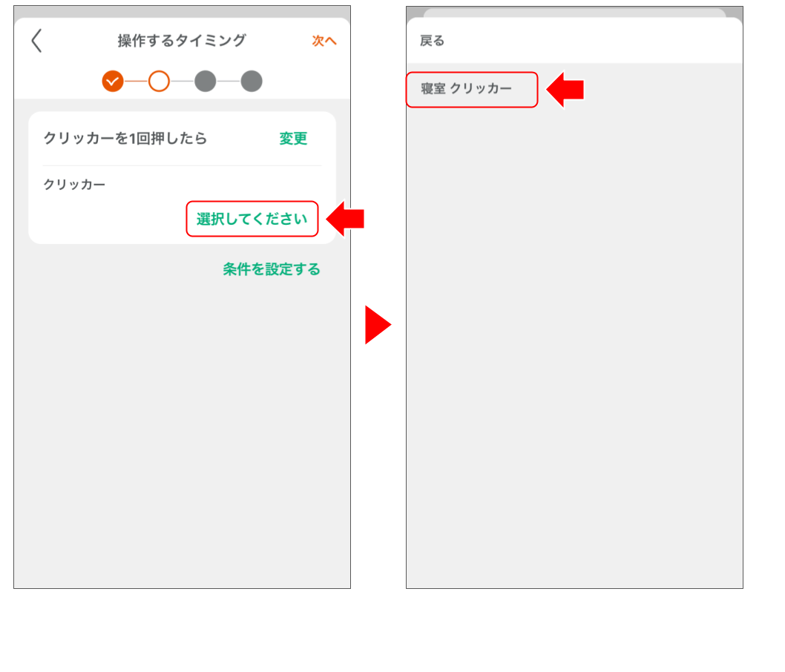Tap the fourth gray step circle
The height and width of the screenshot is (672, 785).
(x=252, y=81)
